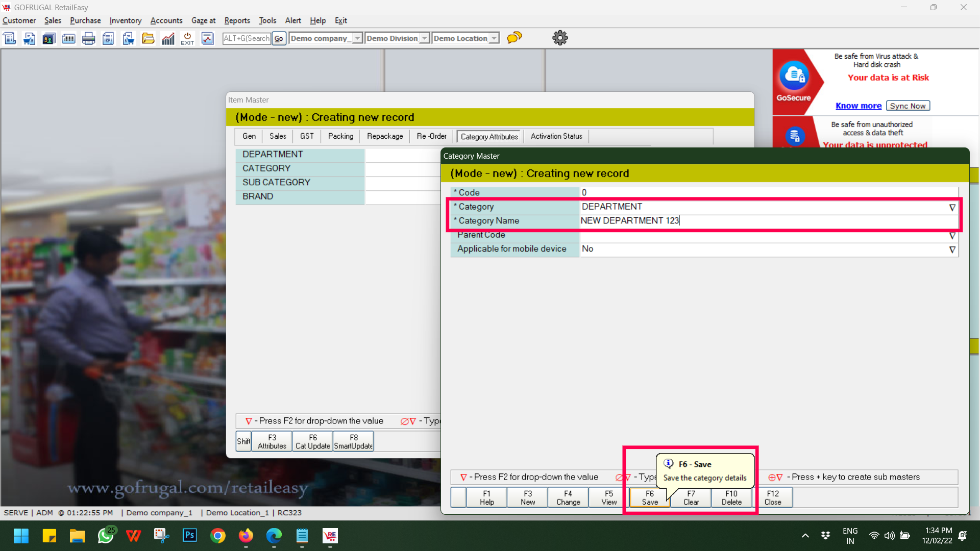This screenshot has width=980, height=551.
Task: Expand Applicable for mobile device dropdown
Action: tap(952, 249)
